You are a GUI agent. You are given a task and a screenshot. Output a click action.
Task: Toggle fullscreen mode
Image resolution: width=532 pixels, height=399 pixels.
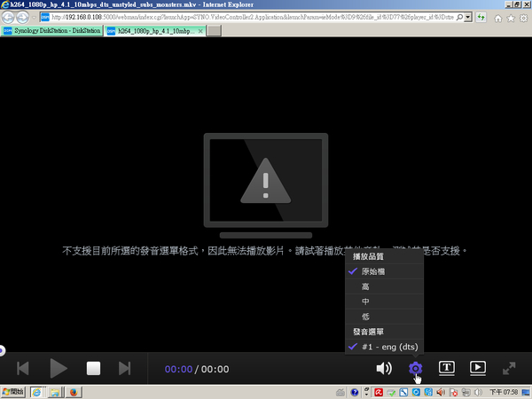(x=509, y=369)
